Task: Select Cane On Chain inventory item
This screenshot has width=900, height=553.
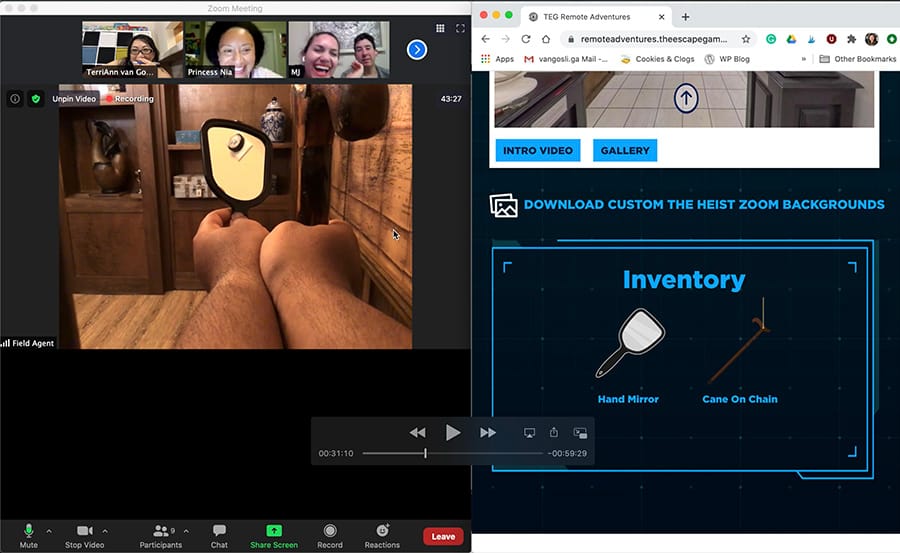Action: point(740,351)
